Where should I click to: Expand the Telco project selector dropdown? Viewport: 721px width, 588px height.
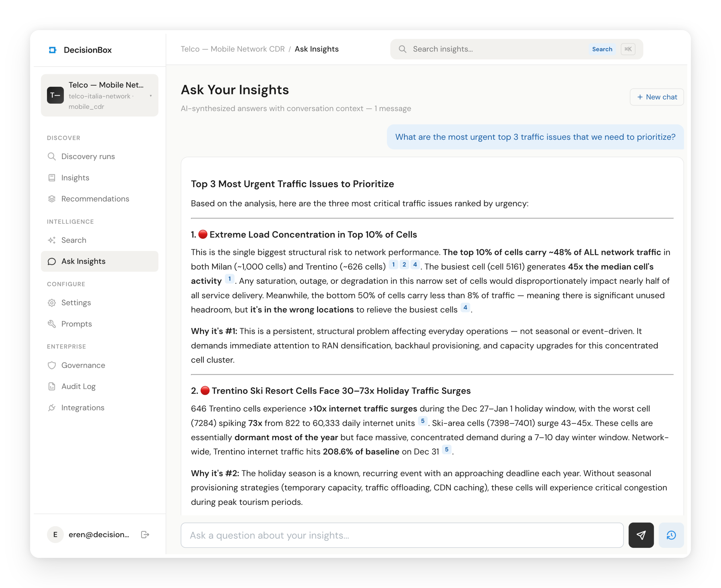pyautogui.click(x=151, y=96)
